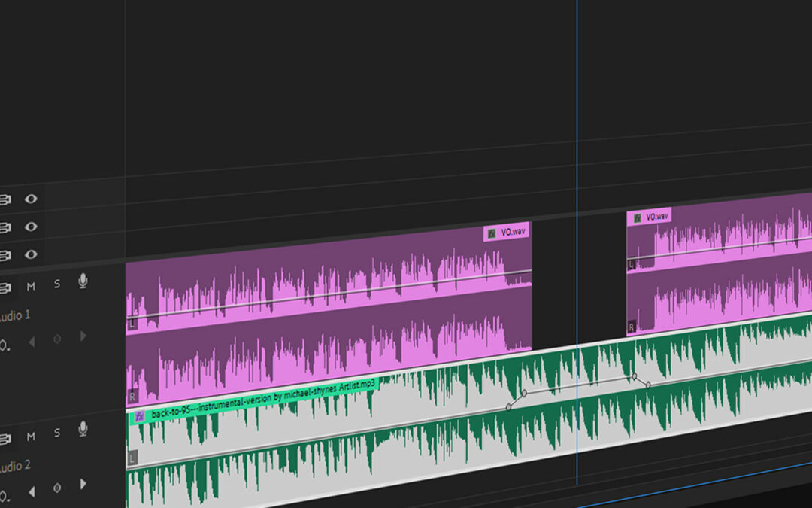812x508 pixels.
Task: Select the second volume keyframe on music clip
Action: (x=524, y=394)
